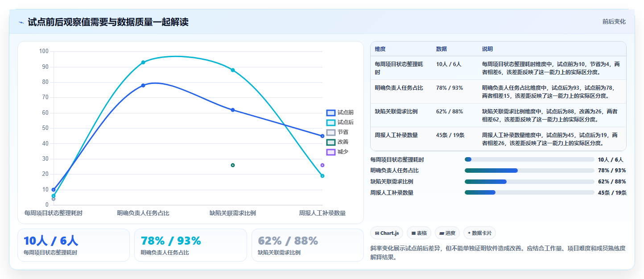This screenshot has width=644, height=279.
Task: Click the green 改善 point at 26
Action: tap(233, 165)
